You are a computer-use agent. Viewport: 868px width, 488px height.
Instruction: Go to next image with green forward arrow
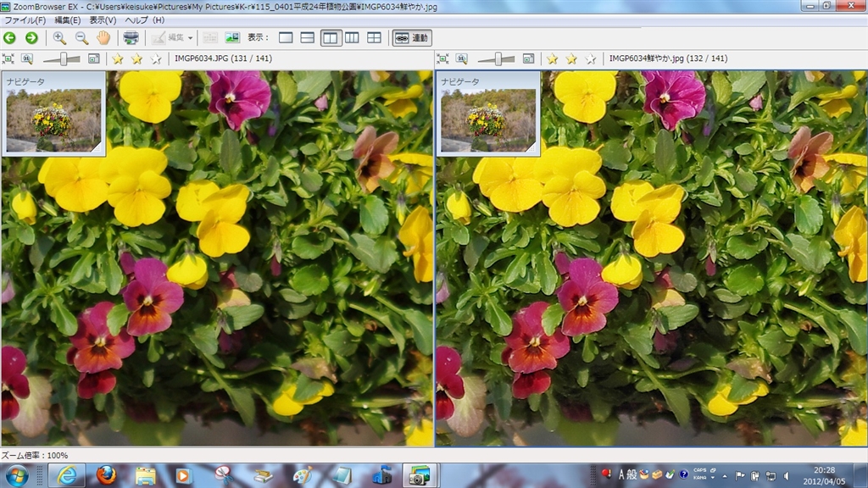coord(31,37)
